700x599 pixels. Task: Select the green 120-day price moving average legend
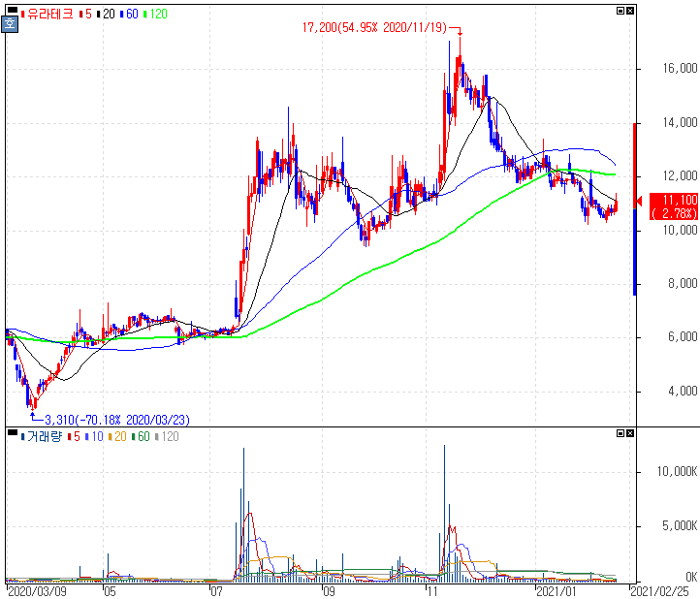[155, 15]
